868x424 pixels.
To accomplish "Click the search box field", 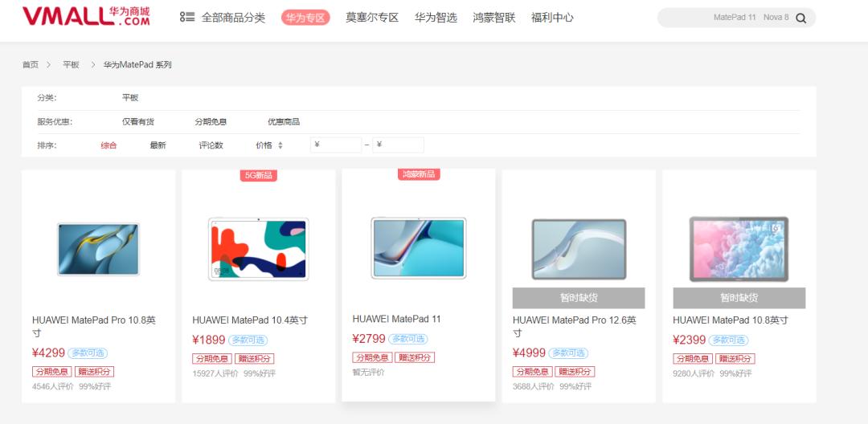I will point(736,18).
